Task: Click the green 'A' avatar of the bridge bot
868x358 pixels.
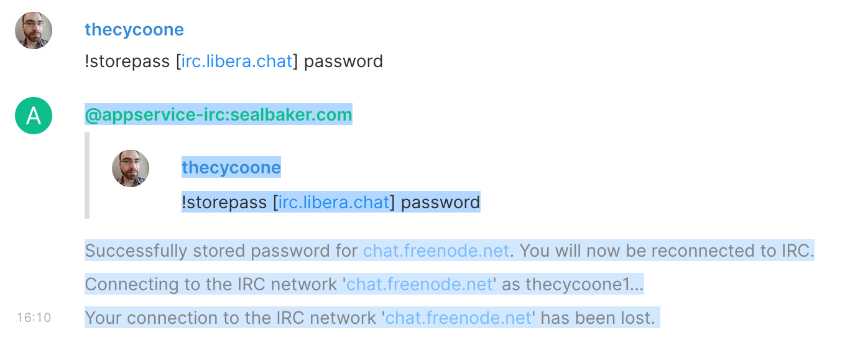Action: tap(33, 116)
